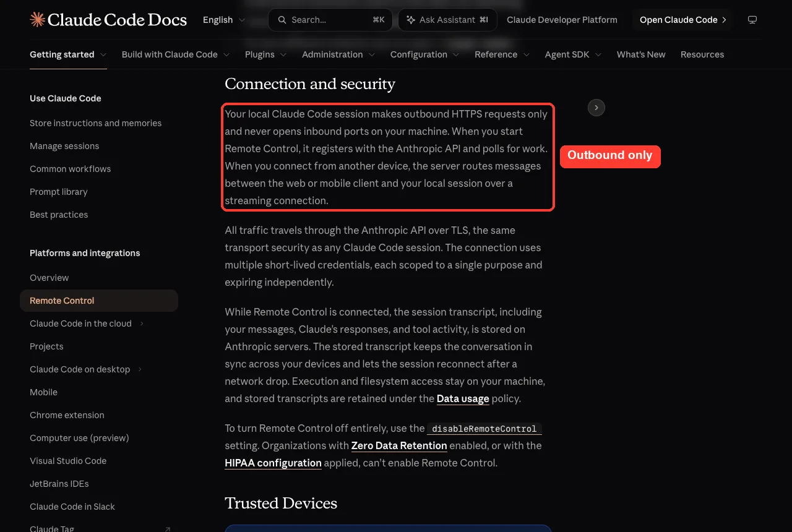Follow the Data usage policy link

click(463, 398)
